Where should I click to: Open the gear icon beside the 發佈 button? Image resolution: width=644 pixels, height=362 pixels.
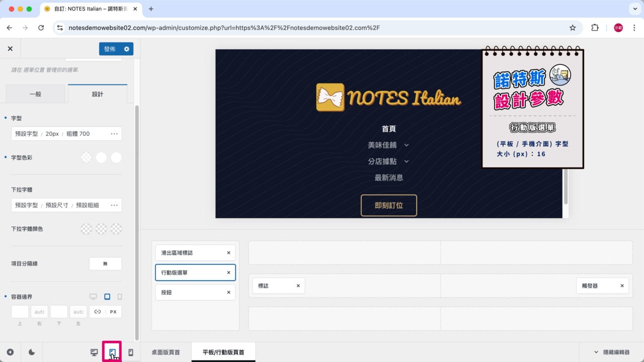(127, 49)
